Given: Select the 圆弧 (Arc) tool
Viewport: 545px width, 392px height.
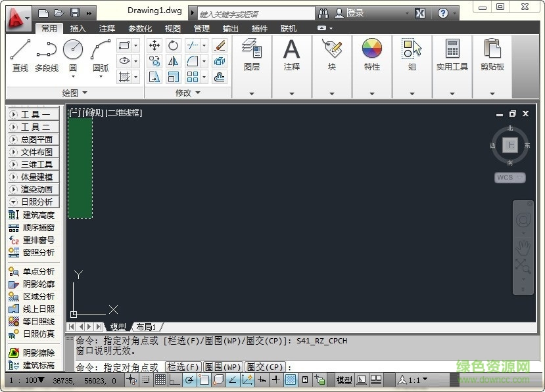Looking at the screenshot, I should coord(101,54).
